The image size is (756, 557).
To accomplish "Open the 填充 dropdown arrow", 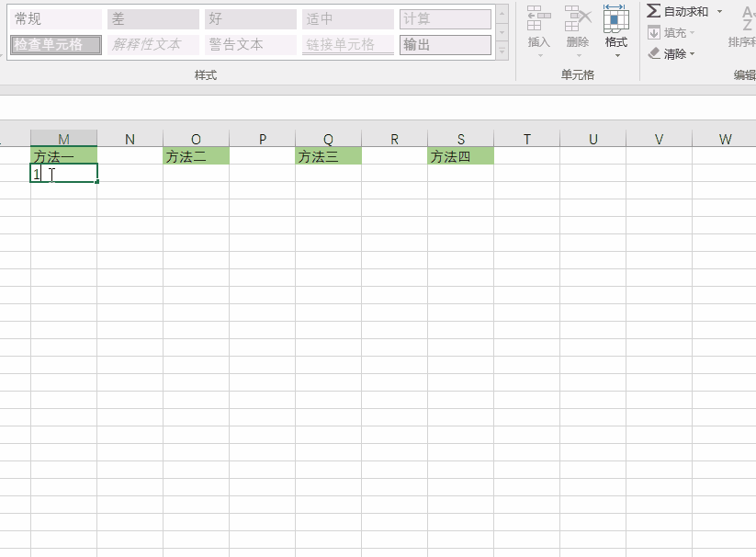I will click(x=693, y=33).
